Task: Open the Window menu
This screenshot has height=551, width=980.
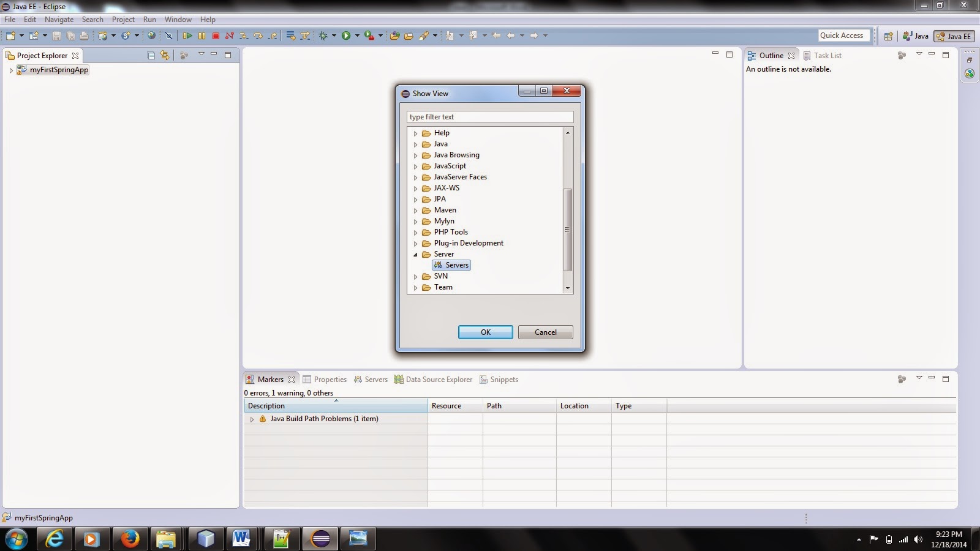Action: (178, 19)
